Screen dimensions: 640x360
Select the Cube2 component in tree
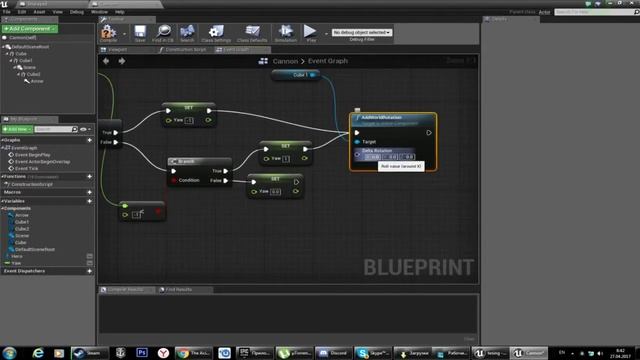33,74
